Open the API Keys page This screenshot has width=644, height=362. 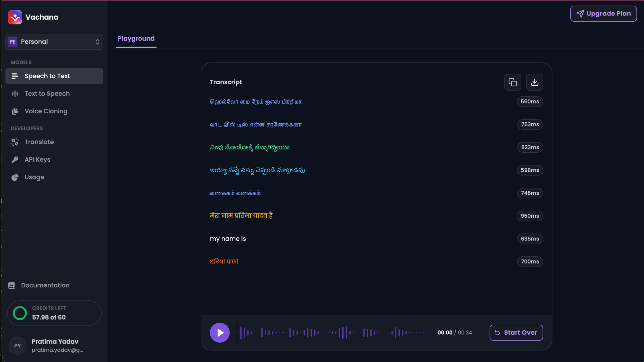tap(37, 160)
